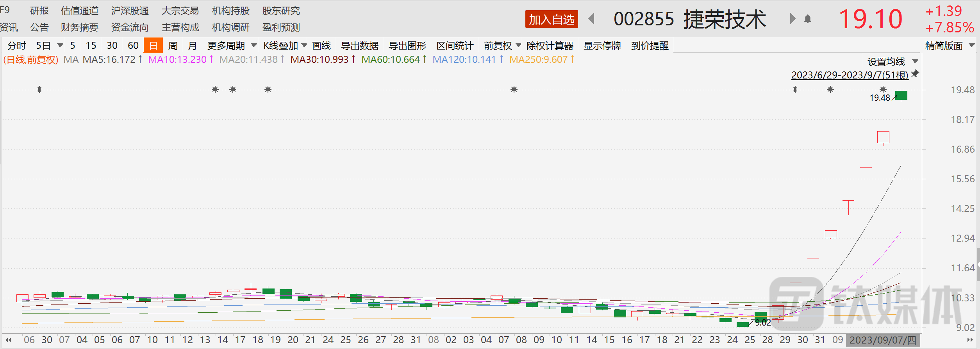Viewport: 980px width, 349px height.
Task: Click the date range 2023/6/29-2023/9/7 link
Action: 850,75
